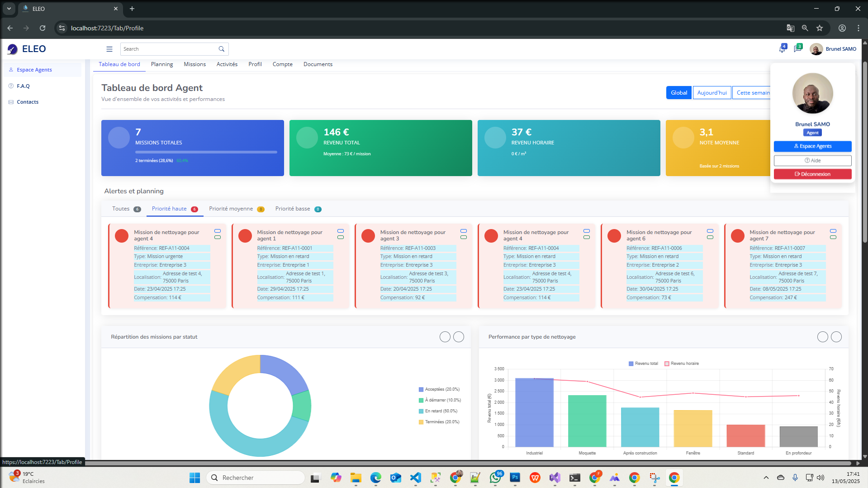
Task: Toggle the blue checkbox on agent 6 mission card
Action: point(710,231)
